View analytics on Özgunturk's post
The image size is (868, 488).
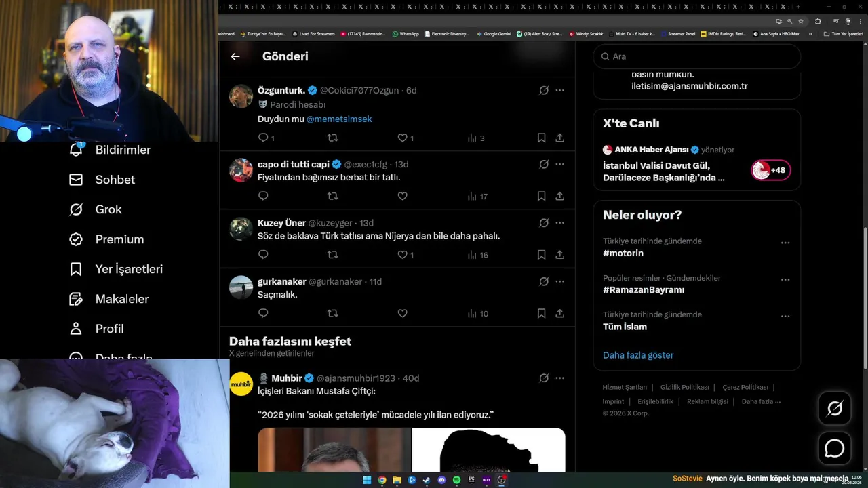click(x=472, y=138)
